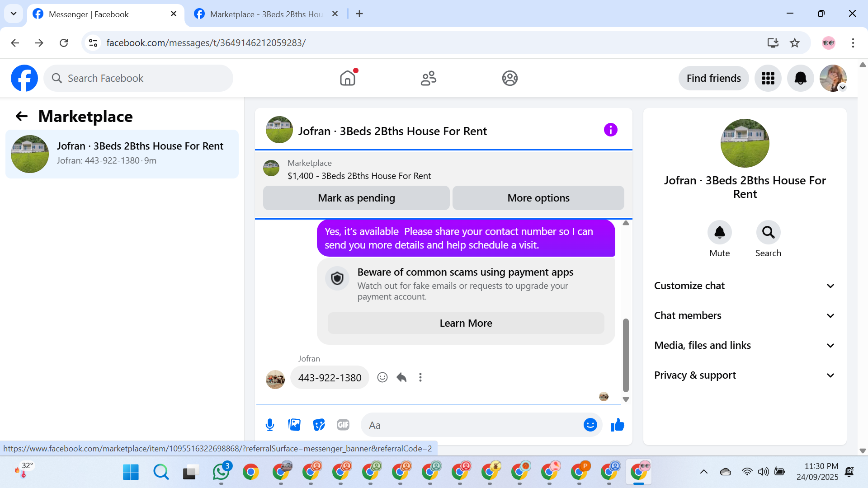The width and height of the screenshot is (868, 488).
Task: Open the Home feed icon
Action: point(348,78)
